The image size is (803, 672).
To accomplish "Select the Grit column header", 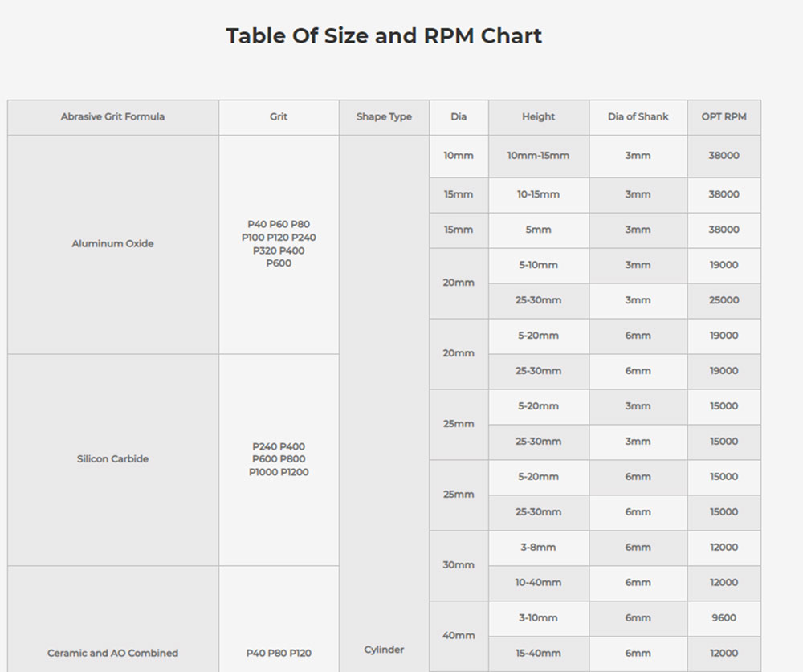I will [x=279, y=116].
